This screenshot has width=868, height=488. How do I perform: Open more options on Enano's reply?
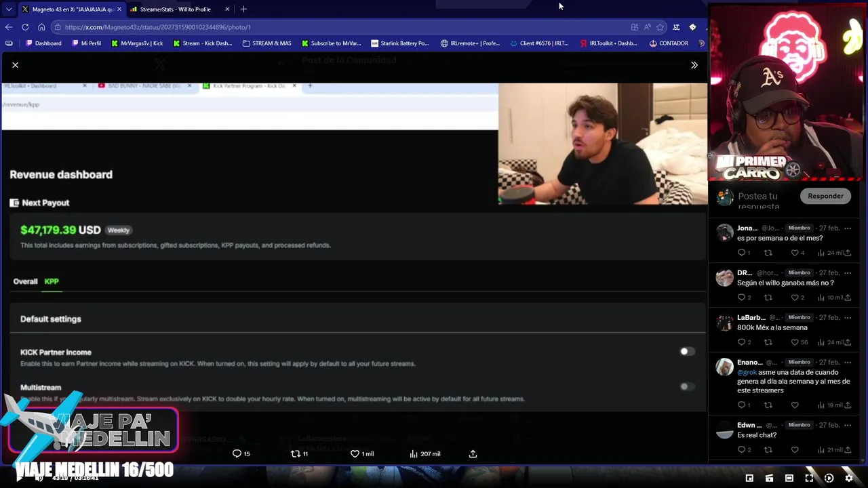point(848,363)
